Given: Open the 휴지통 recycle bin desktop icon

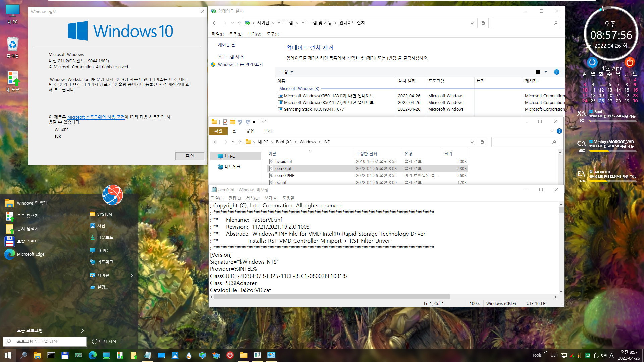Looking at the screenshot, I should 13,47.
